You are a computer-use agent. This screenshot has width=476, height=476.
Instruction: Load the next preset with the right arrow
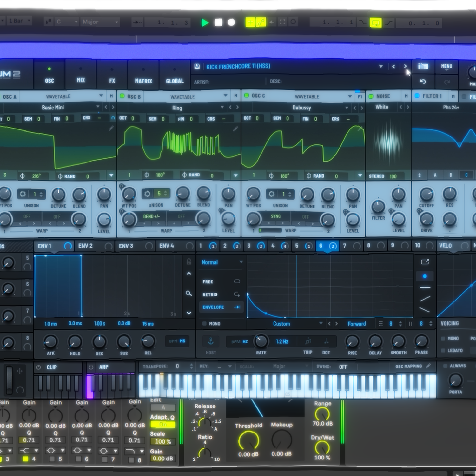pos(405,66)
